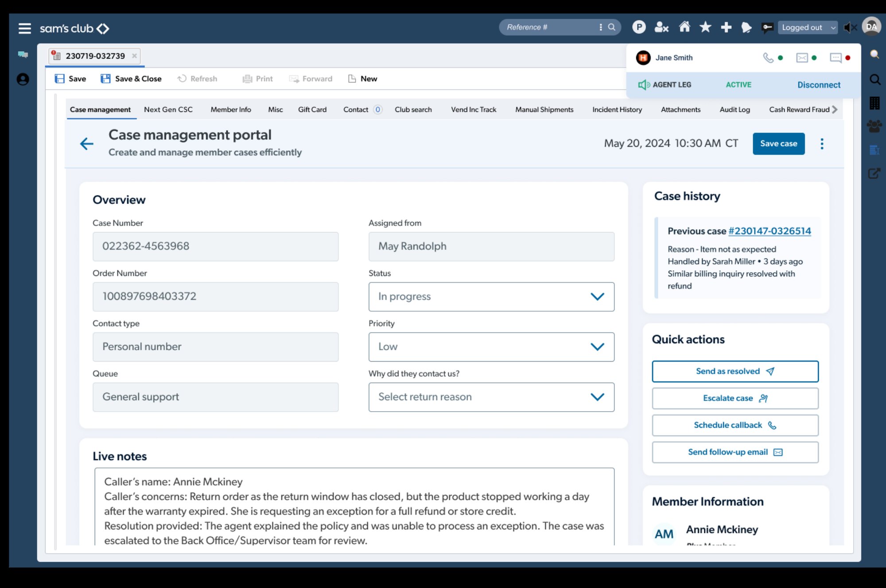
Task: Open the Misc tab
Action: (x=275, y=109)
